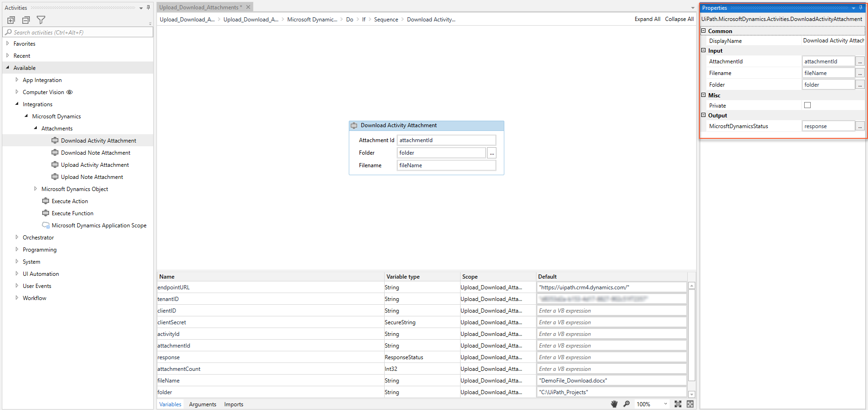Expand the App Integration category
This screenshot has width=868, height=410.
(17, 80)
